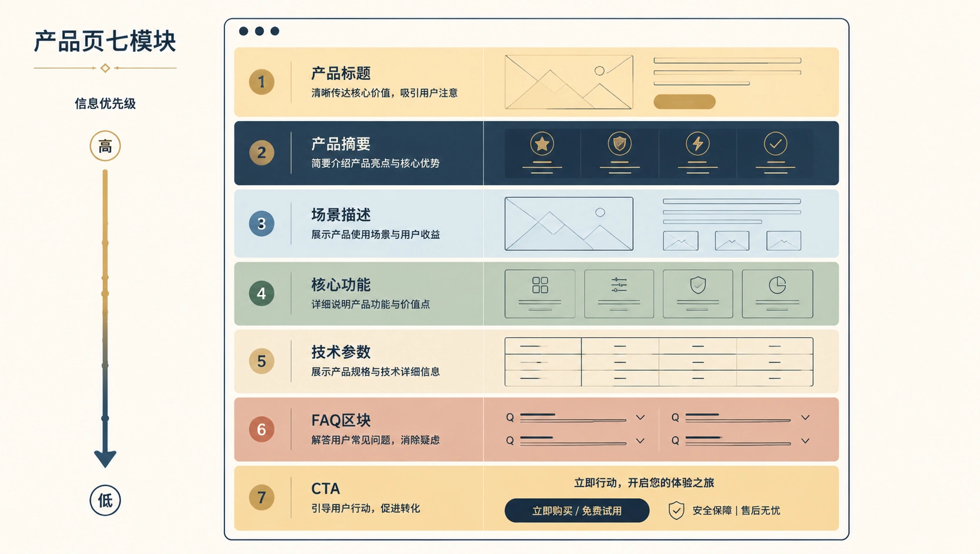
Task: Click the 技术参数 specification table
Action: pos(659,362)
